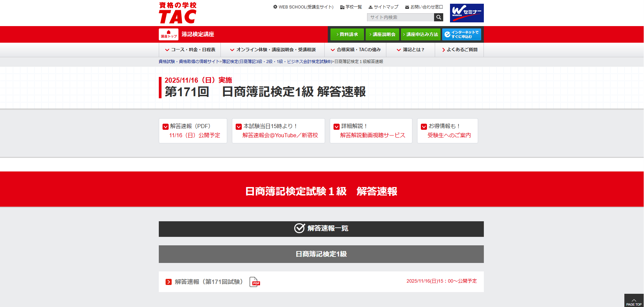Click the PAGE TOP arrow button
The width and height of the screenshot is (644, 307).
(x=634, y=301)
